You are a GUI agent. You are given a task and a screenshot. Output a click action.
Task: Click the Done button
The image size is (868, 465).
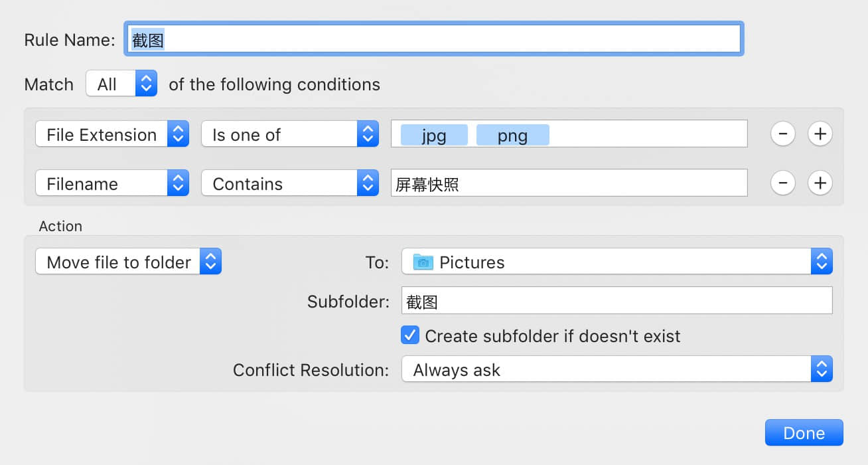(x=804, y=432)
